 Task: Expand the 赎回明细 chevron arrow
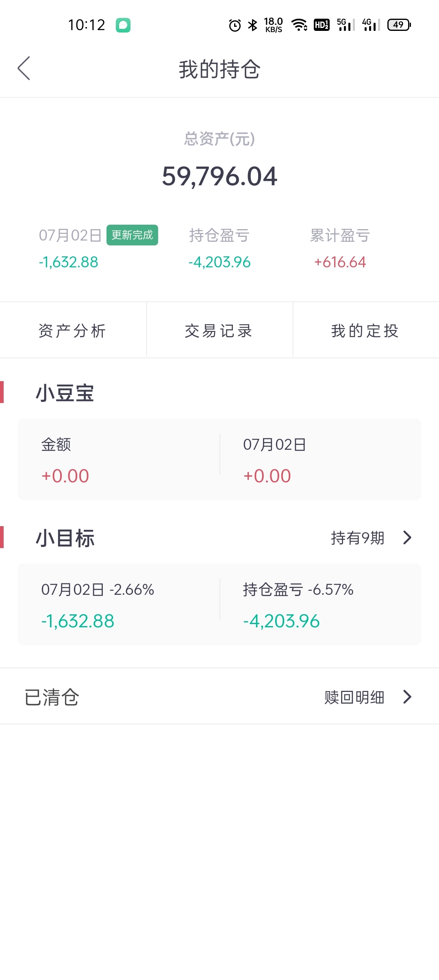[x=407, y=697]
